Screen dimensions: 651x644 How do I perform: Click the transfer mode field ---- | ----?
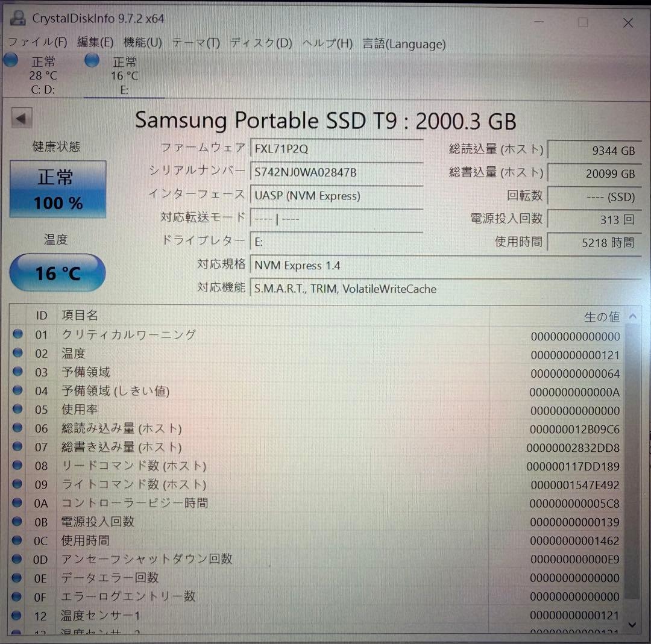tap(337, 218)
